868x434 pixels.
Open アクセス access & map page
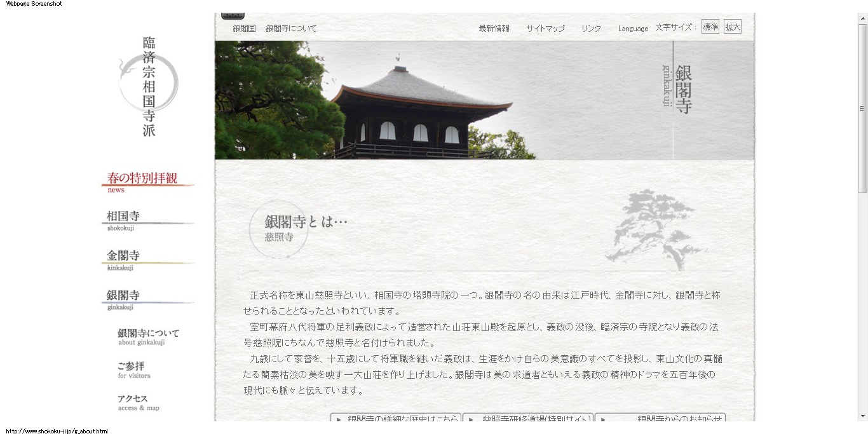139,403
